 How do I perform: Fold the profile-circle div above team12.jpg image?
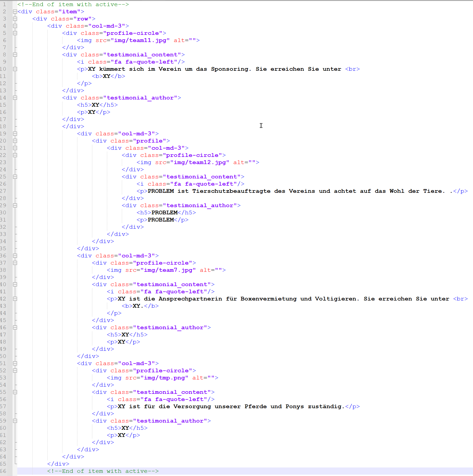(15, 155)
